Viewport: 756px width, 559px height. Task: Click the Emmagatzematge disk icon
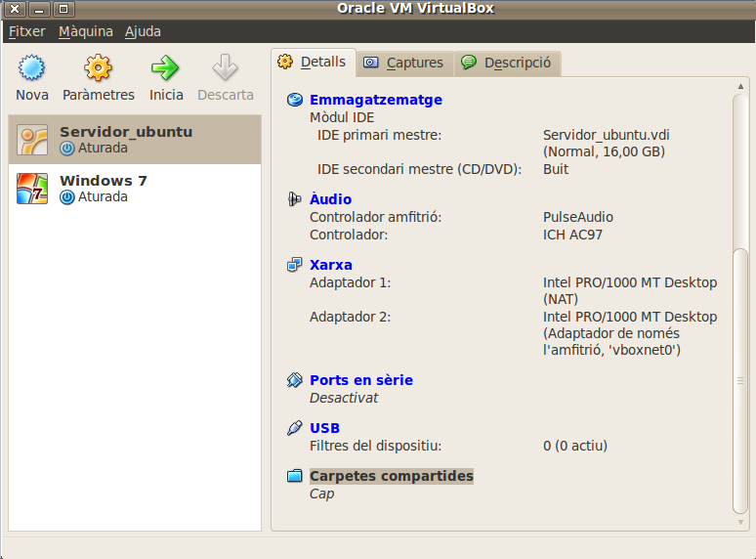click(295, 100)
